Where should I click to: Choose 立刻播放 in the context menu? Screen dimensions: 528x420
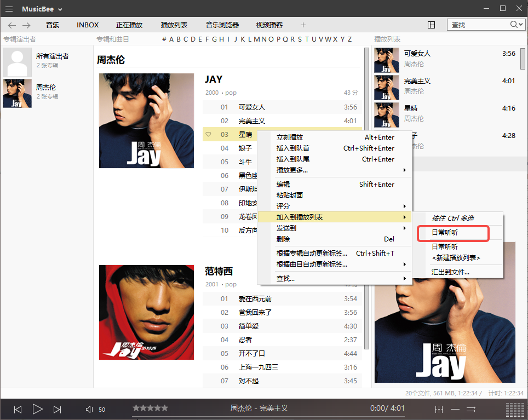[x=335, y=137]
